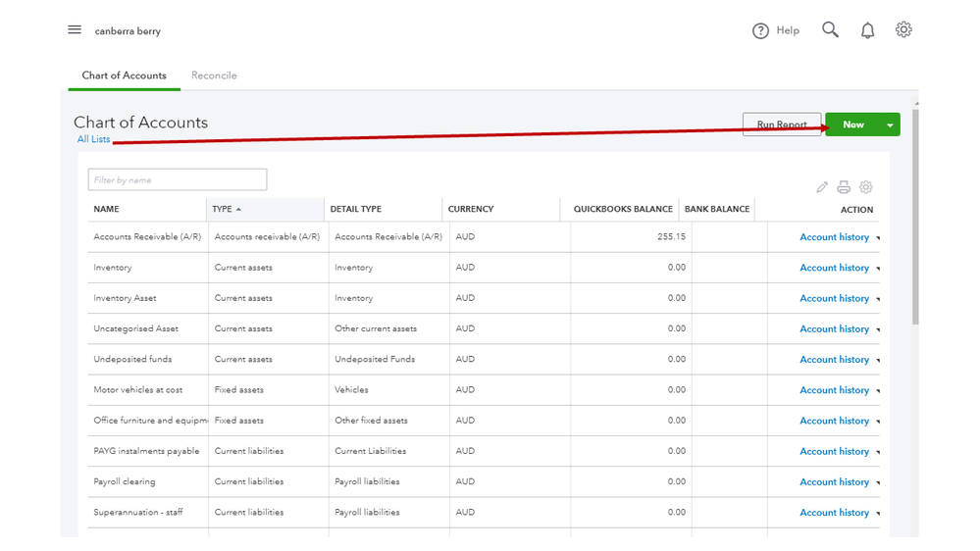The height and width of the screenshot is (551, 980).
Task: Expand the New button dropdown arrow
Action: click(890, 125)
